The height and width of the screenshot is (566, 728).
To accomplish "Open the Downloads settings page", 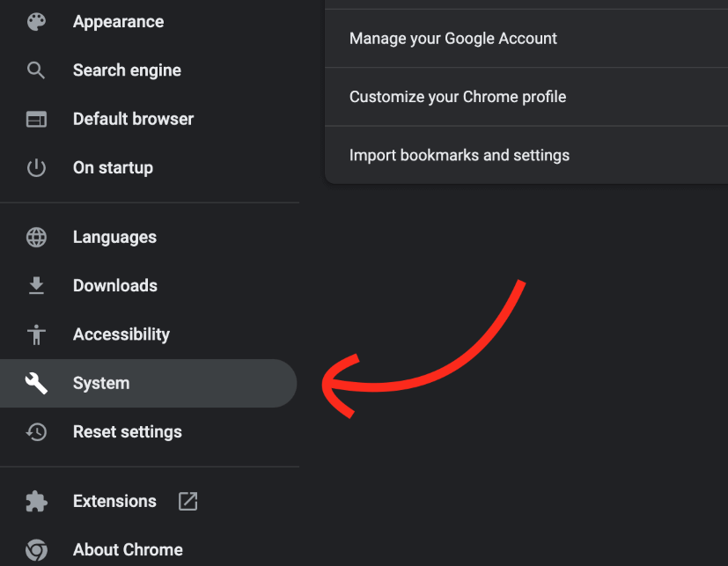I will [114, 285].
